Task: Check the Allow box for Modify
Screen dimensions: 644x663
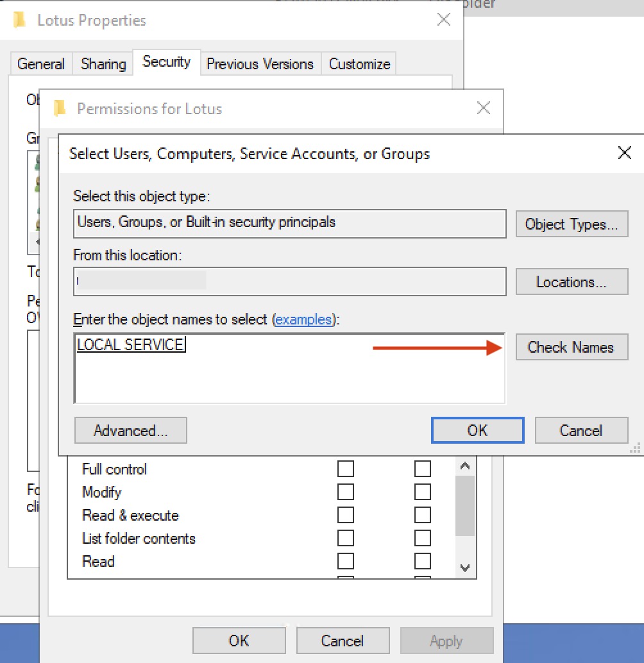Action: 346,492
